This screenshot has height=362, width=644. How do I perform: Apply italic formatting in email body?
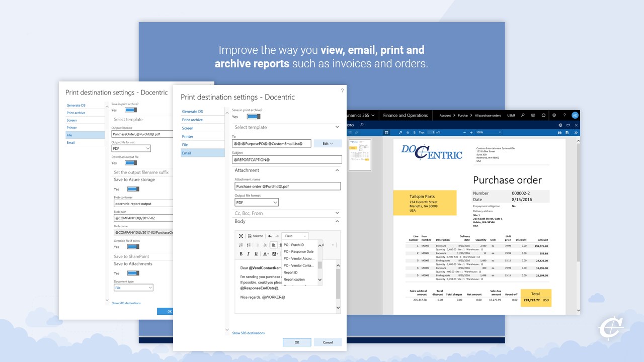(x=249, y=254)
